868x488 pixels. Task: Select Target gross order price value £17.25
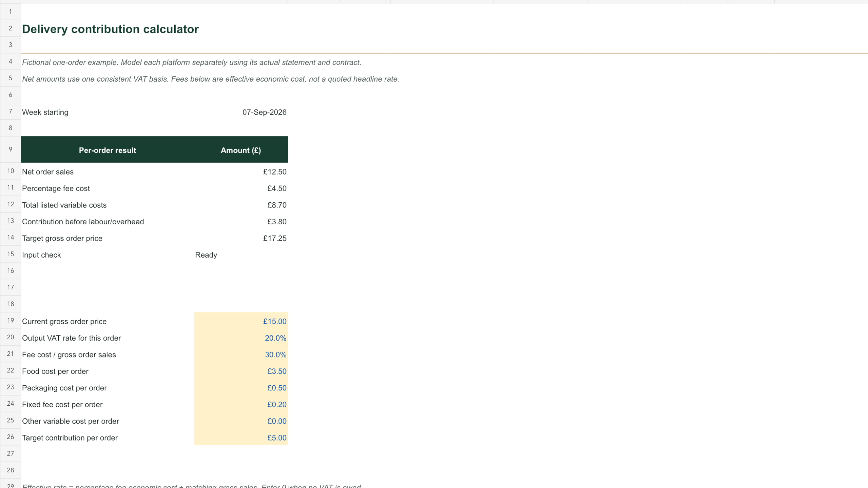pos(275,238)
